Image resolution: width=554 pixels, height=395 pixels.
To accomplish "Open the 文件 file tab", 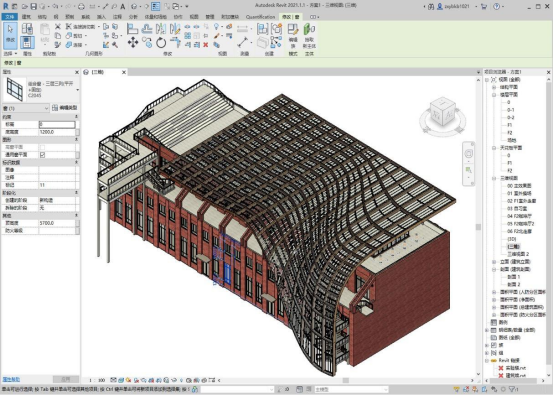I will (10, 17).
